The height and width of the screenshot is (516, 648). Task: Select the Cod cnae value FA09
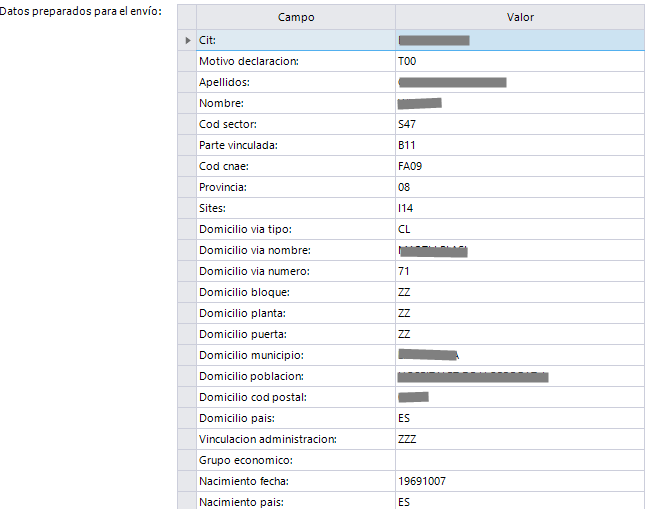408,166
